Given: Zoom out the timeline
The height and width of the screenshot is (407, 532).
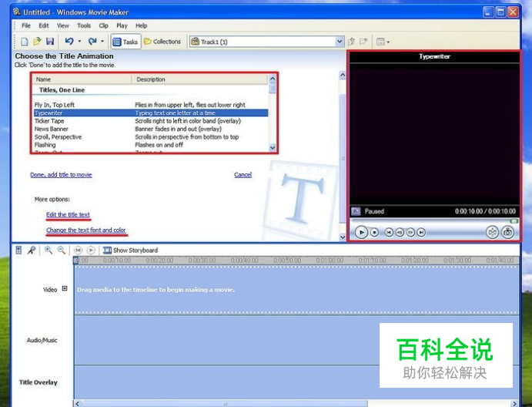Looking at the screenshot, I should point(62,251).
